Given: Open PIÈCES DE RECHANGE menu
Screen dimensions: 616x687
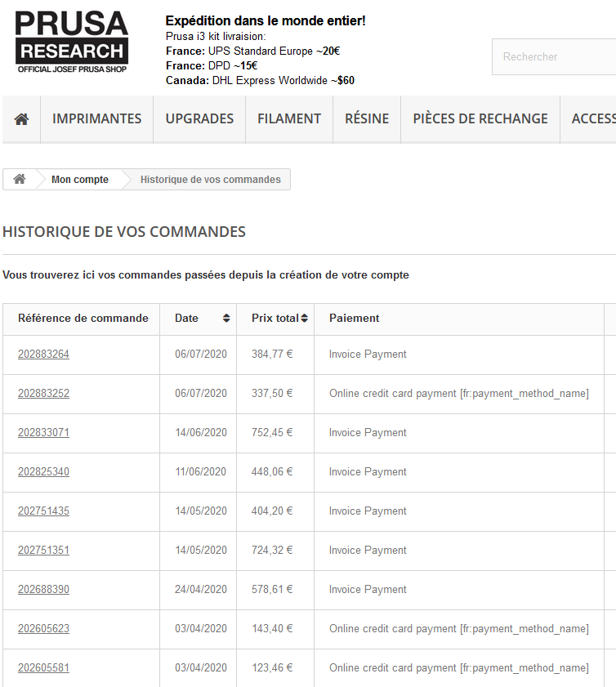Looking at the screenshot, I should (480, 118).
